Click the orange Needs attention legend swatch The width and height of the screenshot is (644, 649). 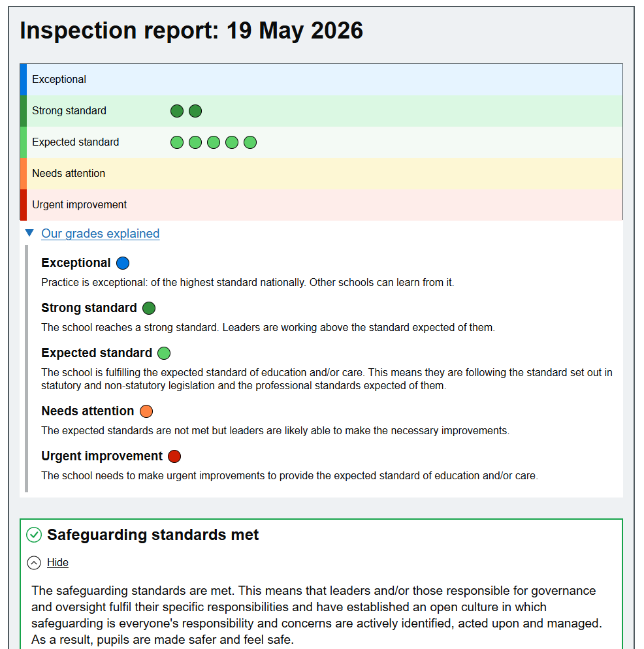146,411
